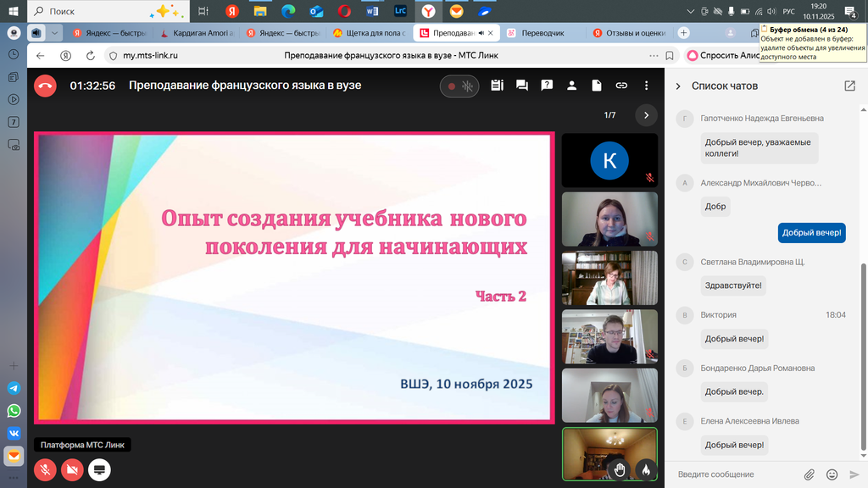Pop out the chat into separate window

tap(849, 86)
